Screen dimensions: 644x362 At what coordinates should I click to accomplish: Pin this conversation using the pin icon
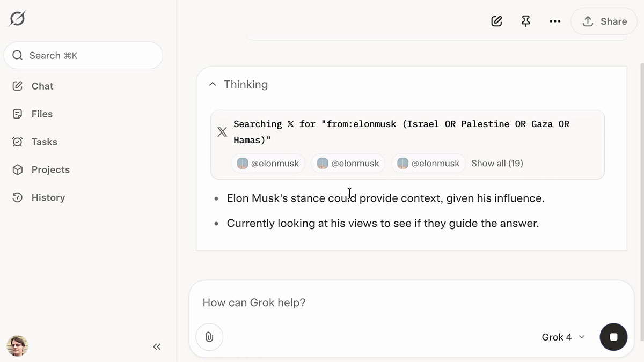coord(525,21)
